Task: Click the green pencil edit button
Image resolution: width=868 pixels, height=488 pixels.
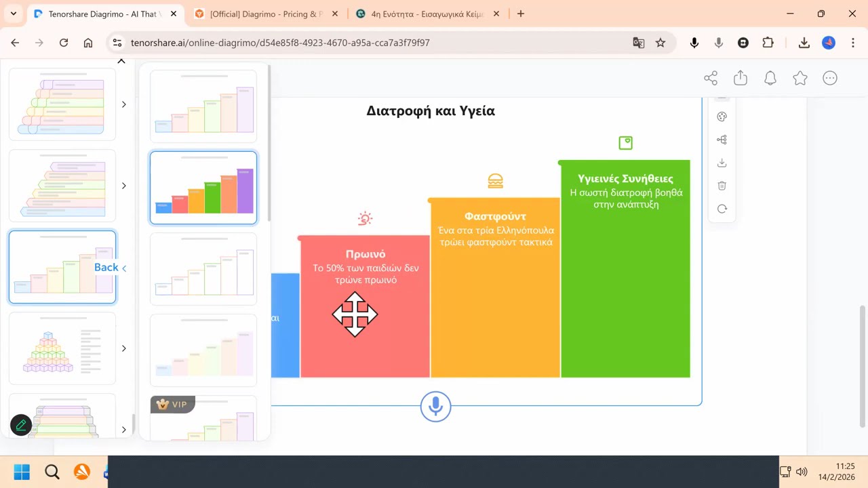Action: [21, 425]
